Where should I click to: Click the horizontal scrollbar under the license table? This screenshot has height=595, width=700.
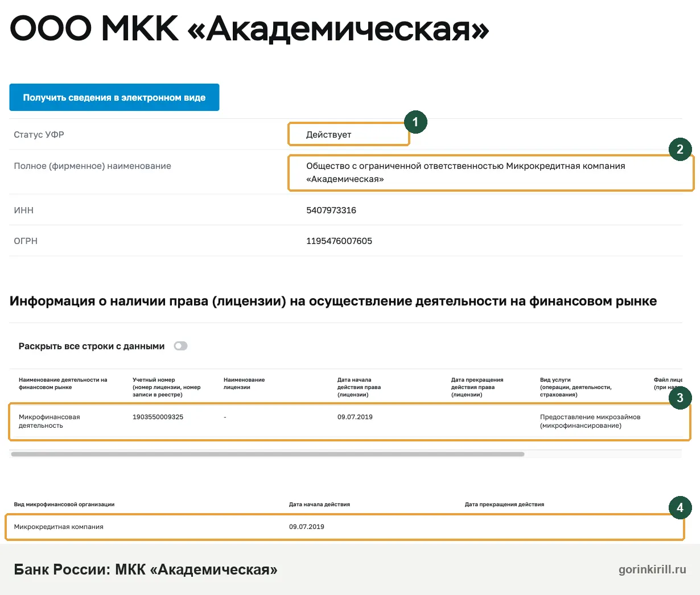[x=267, y=454]
